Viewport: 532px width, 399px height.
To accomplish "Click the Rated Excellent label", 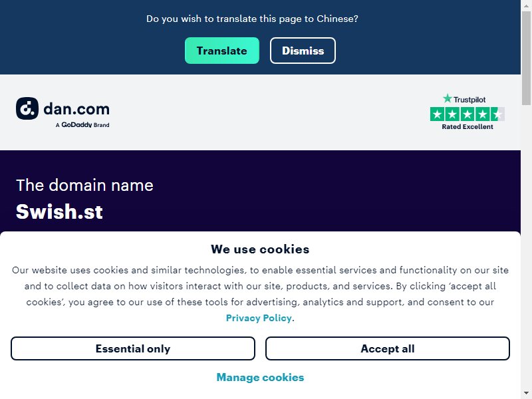I will click(467, 126).
